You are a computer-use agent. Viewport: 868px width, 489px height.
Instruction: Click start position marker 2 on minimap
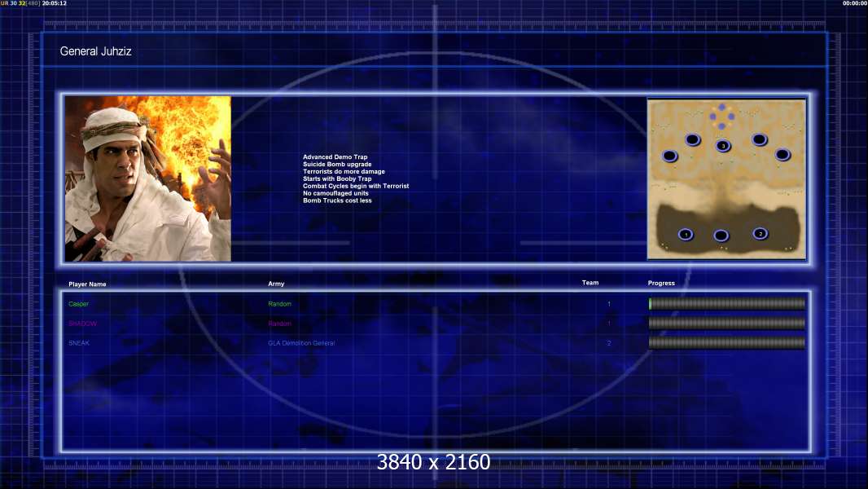(x=760, y=234)
